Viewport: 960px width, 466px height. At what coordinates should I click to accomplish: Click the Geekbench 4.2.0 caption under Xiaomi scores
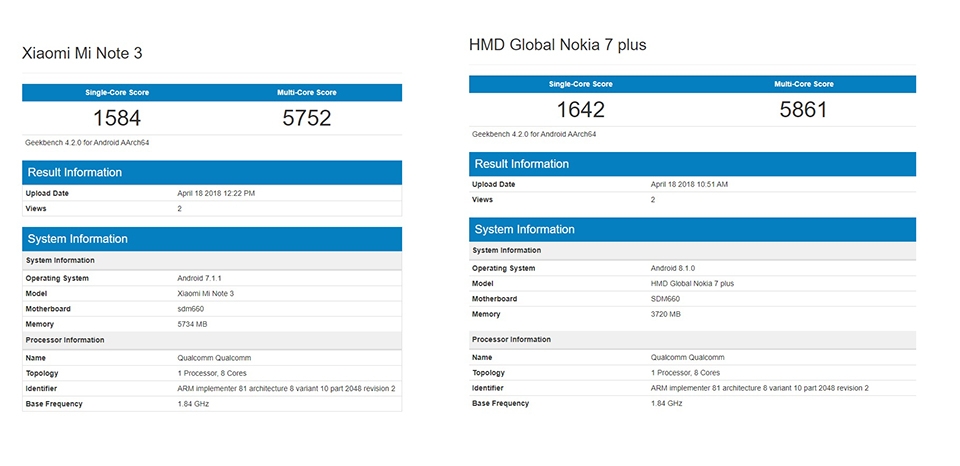88,143
